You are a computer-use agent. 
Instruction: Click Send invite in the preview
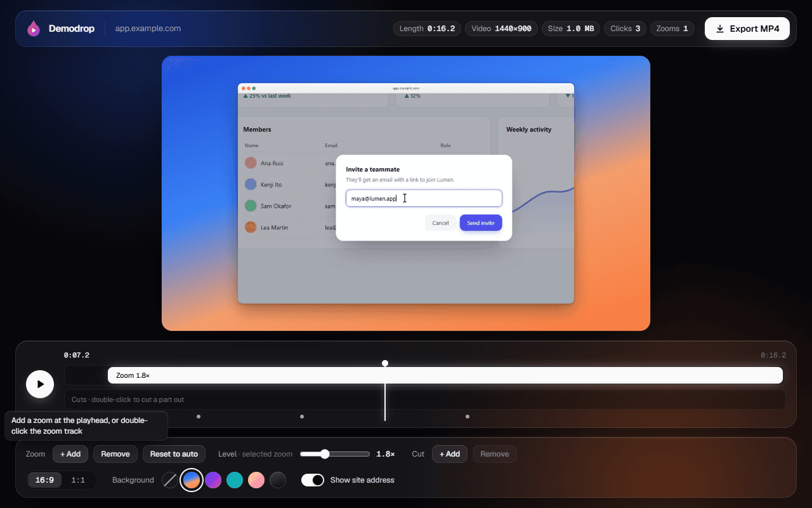[x=481, y=223]
